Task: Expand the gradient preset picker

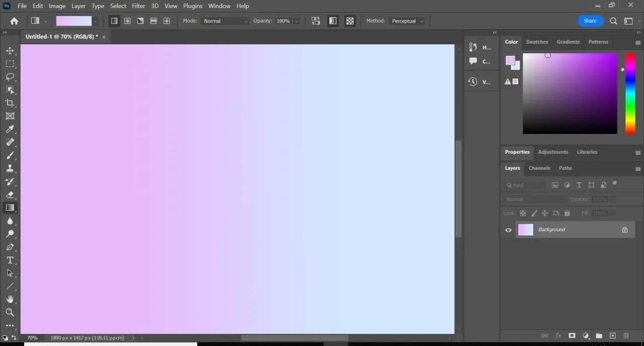Action: point(95,21)
